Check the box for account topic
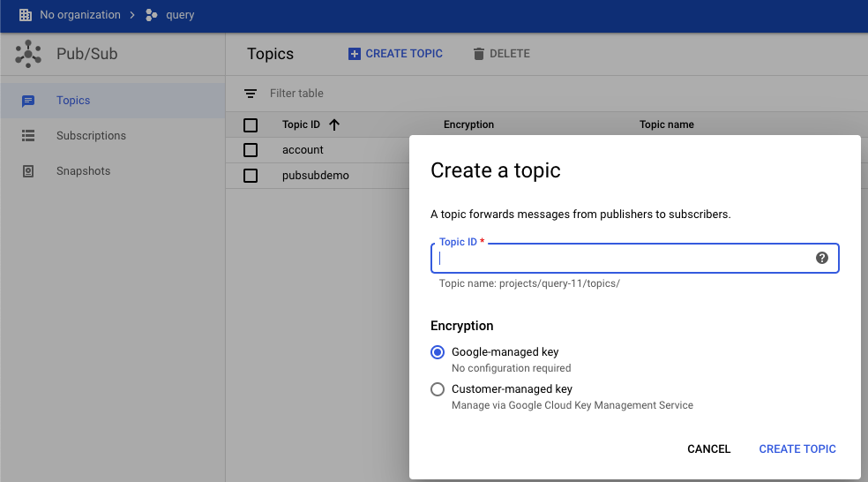 pyautogui.click(x=251, y=150)
